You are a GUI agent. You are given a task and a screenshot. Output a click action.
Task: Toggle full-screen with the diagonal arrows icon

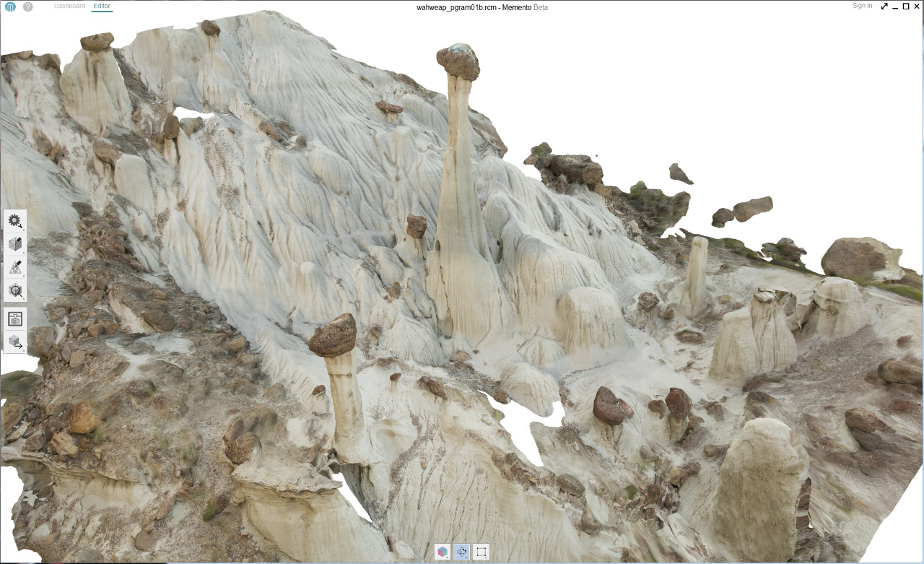point(884,6)
